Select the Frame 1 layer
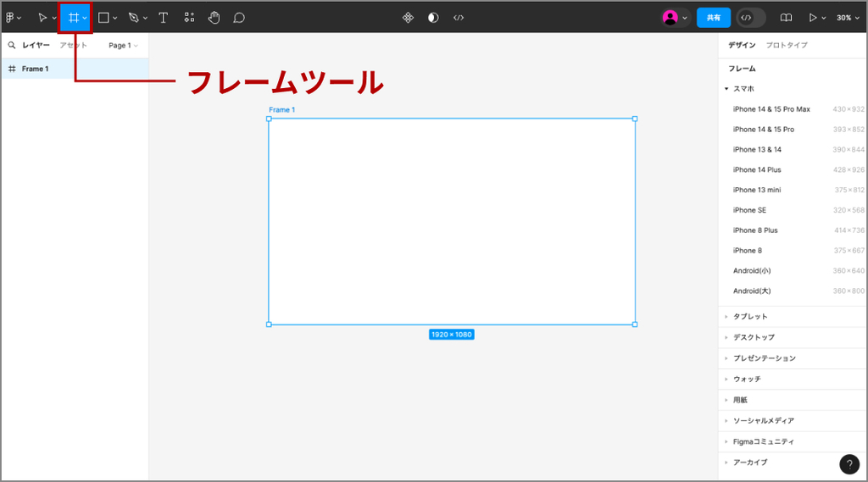The height and width of the screenshot is (482, 868). pos(36,69)
